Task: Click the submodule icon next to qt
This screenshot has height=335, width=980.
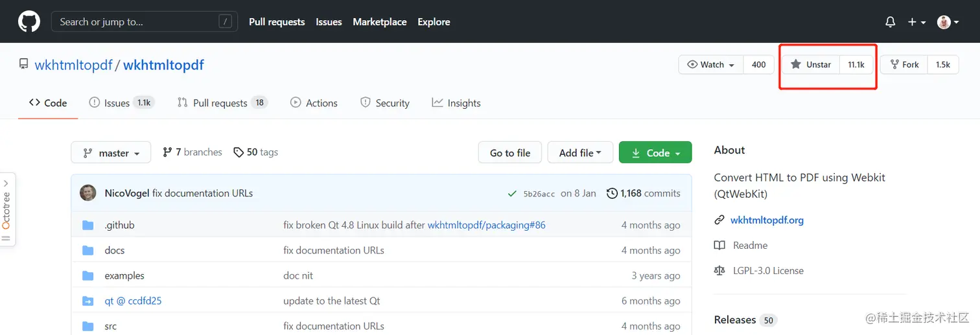Action: click(88, 301)
